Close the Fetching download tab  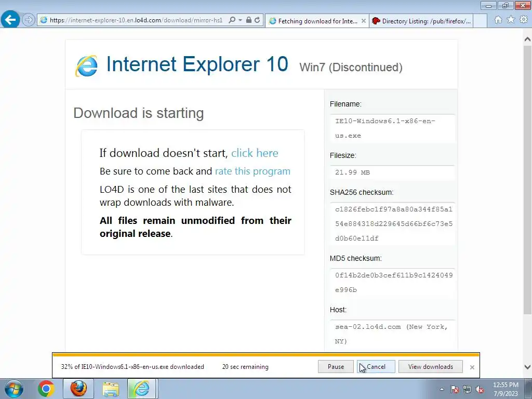tap(363, 21)
